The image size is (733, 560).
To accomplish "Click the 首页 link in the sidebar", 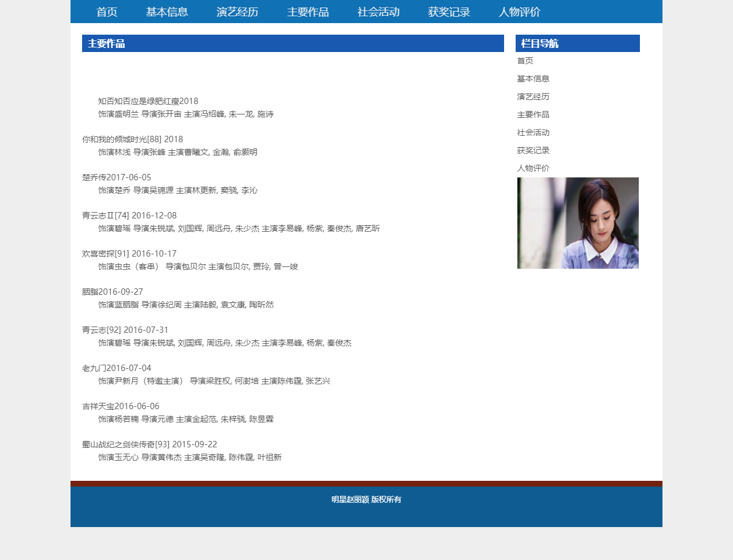I will click(525, 61).
